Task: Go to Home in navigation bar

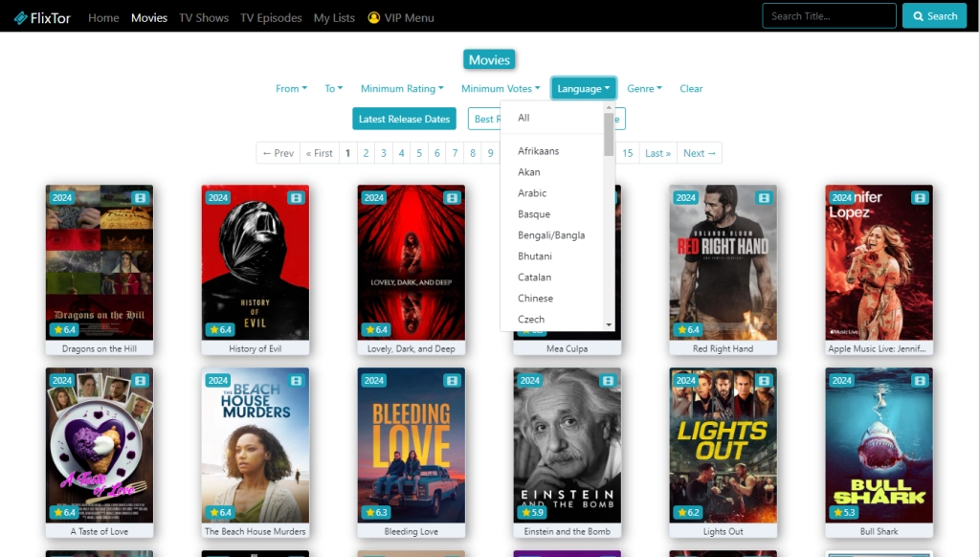Action: pos(103,17)
